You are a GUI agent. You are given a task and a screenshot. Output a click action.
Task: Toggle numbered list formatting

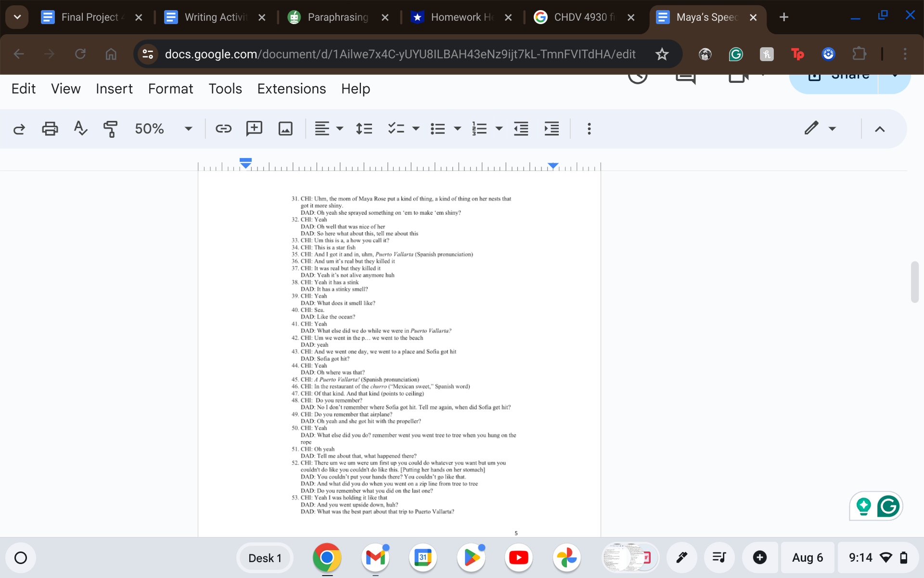(479, 129)
